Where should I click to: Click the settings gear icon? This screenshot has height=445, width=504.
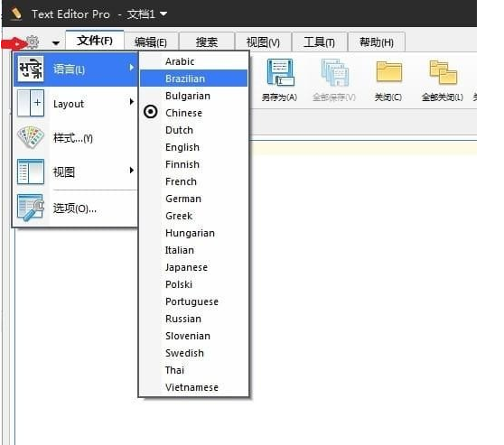click(33, 42)
